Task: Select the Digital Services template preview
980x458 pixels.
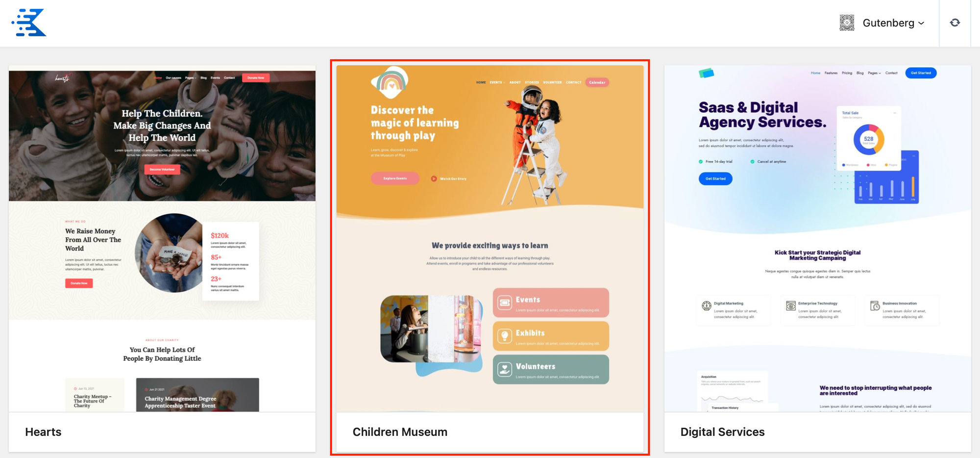Action: coord(818,239)
